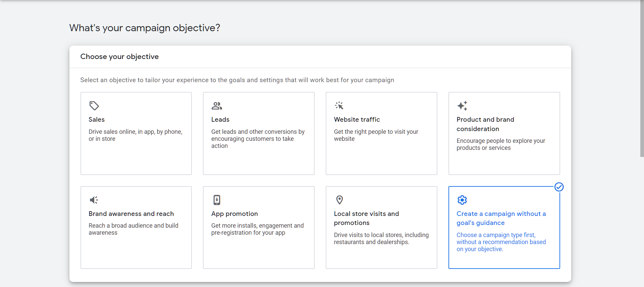Click 'Get more installs' description text
Viewport: 644px width, 287px height.
point(257,229)
